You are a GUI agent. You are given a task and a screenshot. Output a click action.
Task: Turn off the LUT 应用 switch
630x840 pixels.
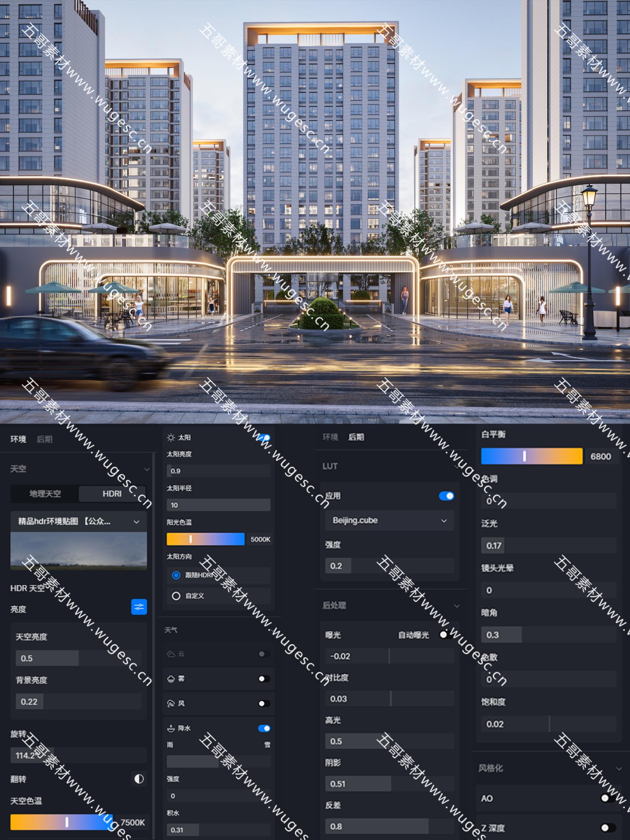click(x=446, y=496)
